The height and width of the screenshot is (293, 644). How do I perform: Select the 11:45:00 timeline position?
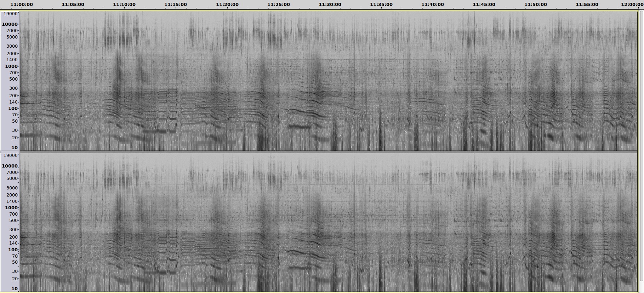(x=484, y=5)
